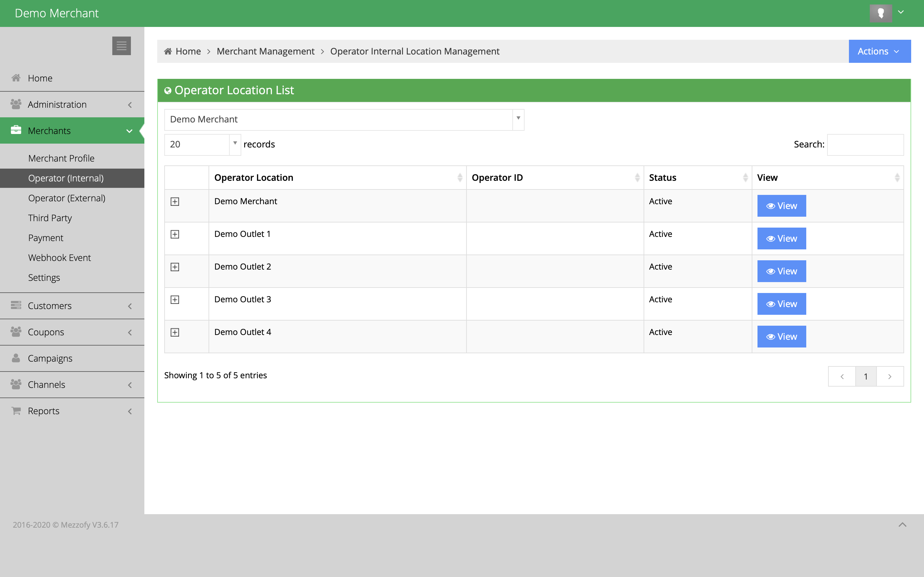Viewport: 924px width, 577px height.
Task: Open the Actions dropdown button
Action: (x=879, y=52)
